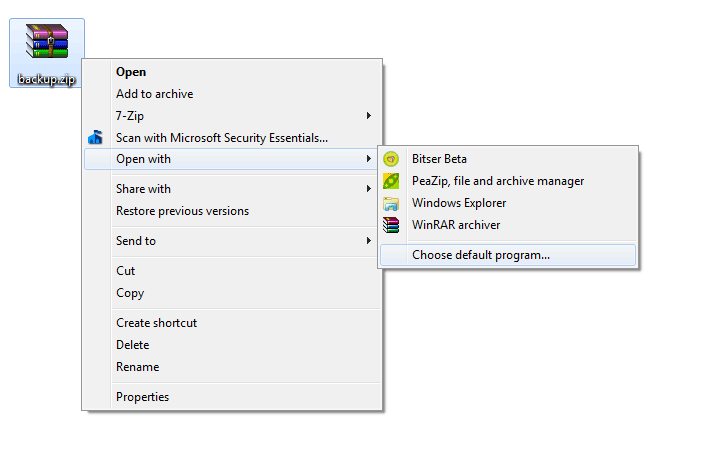Click the PeaZip icon
Viewport: 703px width, 462px height.
coord(392,181)
